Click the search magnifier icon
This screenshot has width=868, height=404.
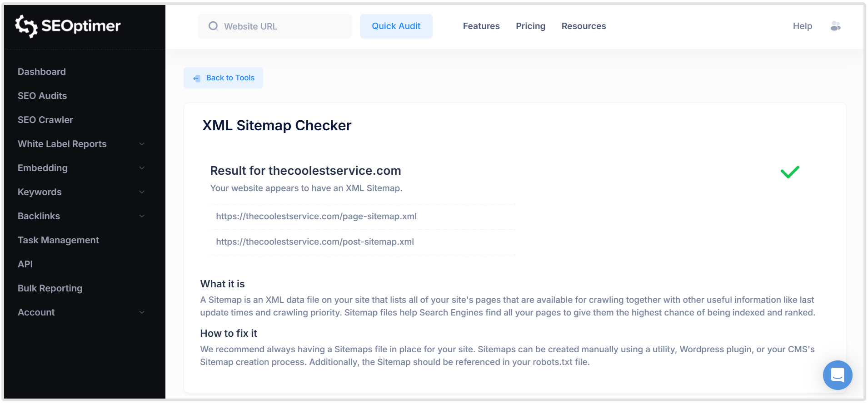pos(213,26)
